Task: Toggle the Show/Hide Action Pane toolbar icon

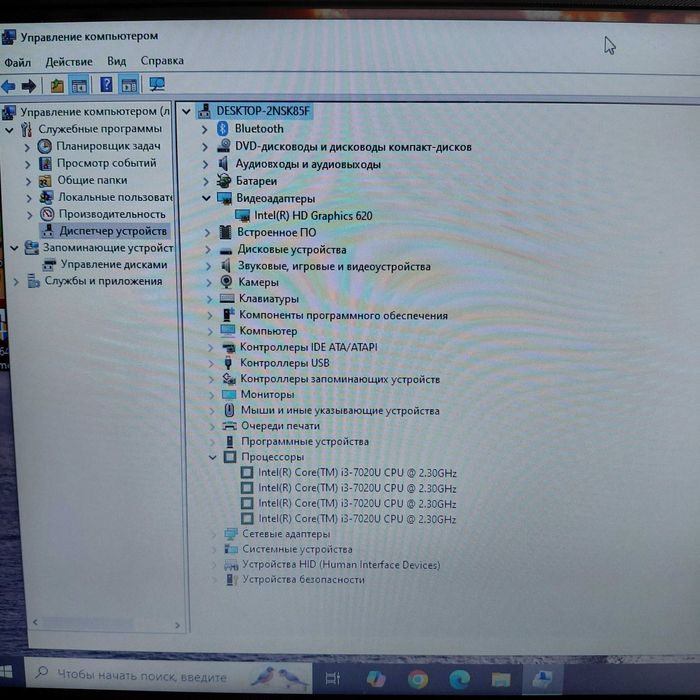Action: click(x=129, y=85)
